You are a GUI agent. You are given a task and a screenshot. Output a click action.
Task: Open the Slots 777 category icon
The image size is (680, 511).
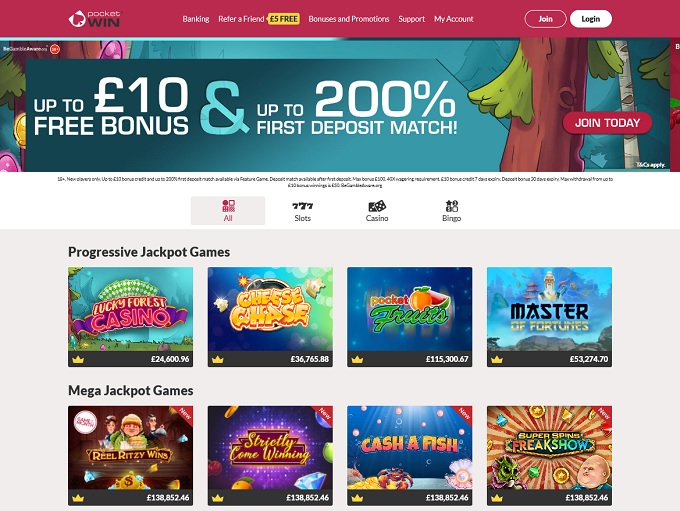302,206
